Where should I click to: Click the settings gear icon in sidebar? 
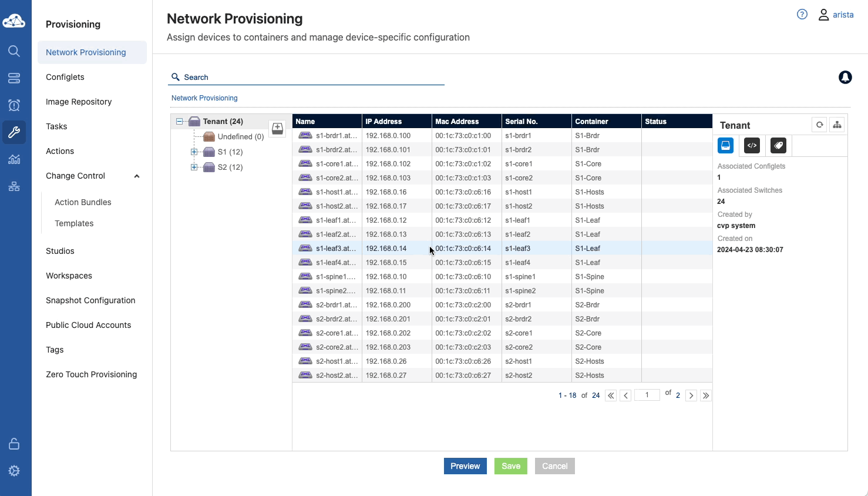click(14, 471)
